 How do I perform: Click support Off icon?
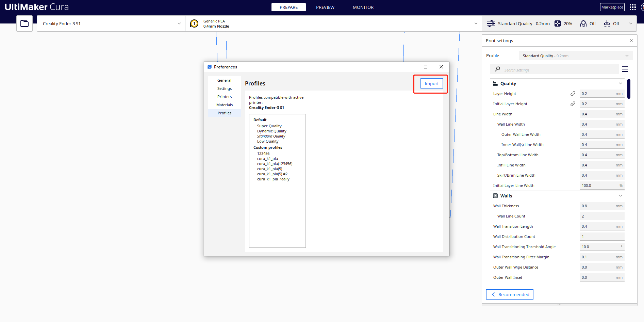coord(583,23)
